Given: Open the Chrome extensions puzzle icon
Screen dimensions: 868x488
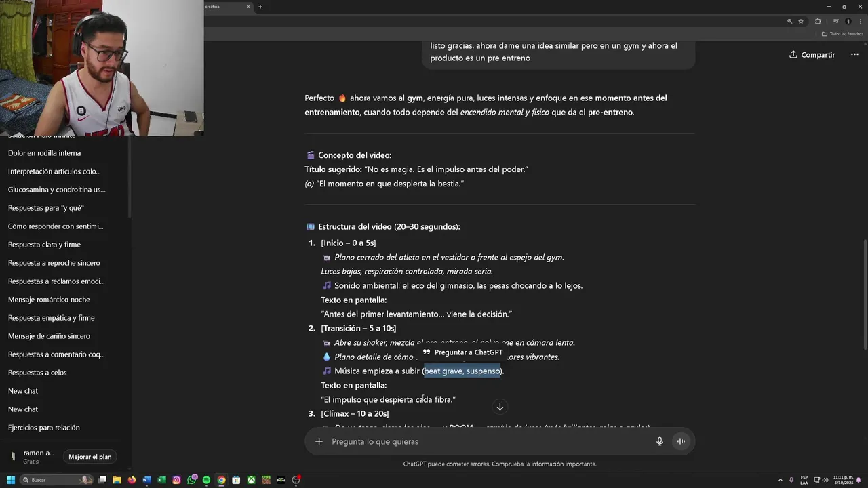Looking at the screenshot, I should [818, 21].
